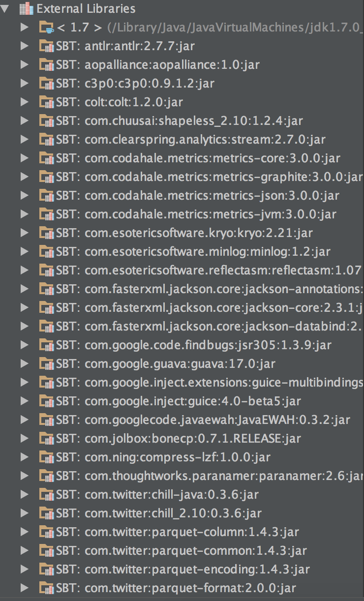364x601 pixels.
Task: Click library icon for parquet-format 2.0.0
Action: [x=46, y=588]
